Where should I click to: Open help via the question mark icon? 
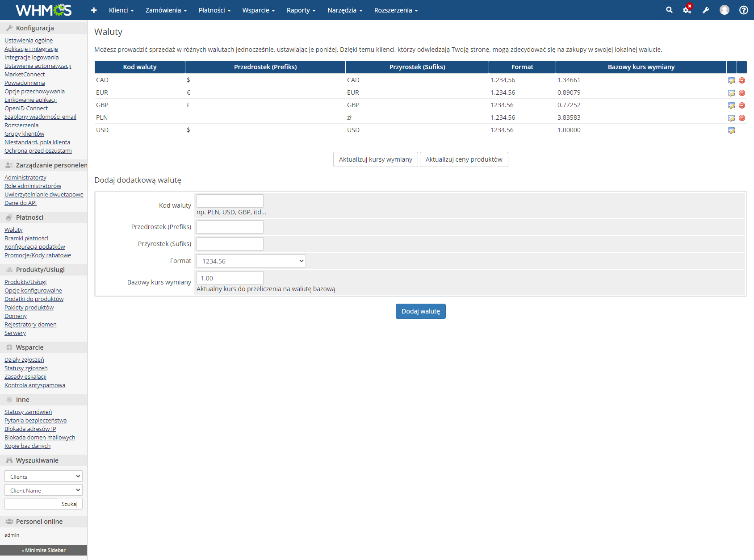coord(743,9)
